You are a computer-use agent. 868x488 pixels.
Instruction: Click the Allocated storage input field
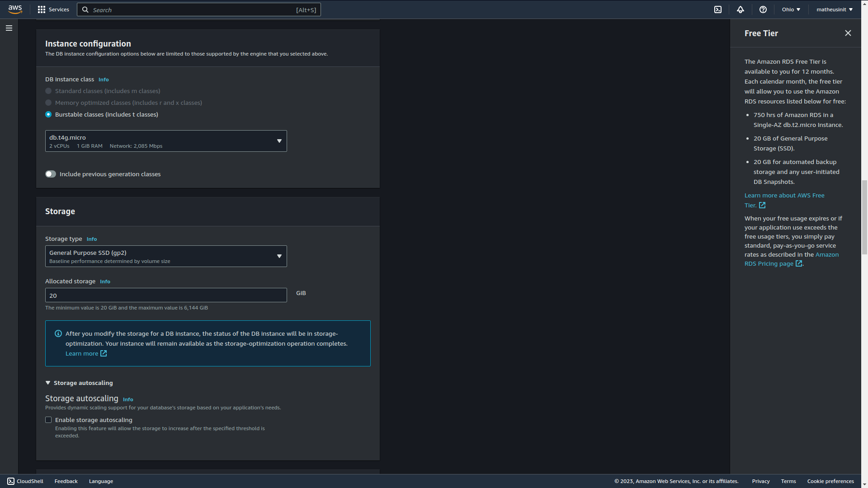[166, 295]
